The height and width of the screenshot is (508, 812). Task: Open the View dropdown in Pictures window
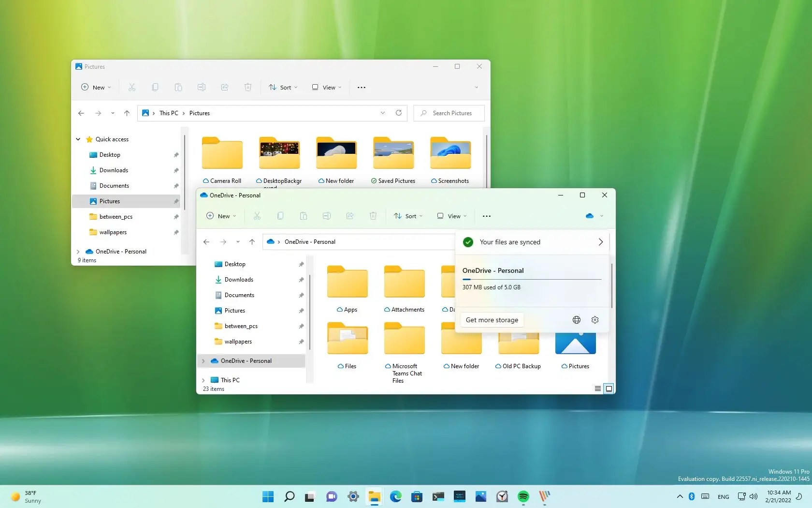tap(326, 87)
